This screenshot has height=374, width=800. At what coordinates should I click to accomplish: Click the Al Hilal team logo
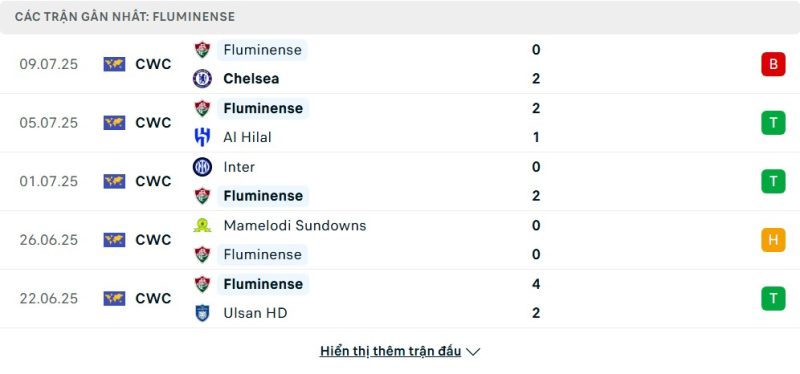(x=202, y=137)
